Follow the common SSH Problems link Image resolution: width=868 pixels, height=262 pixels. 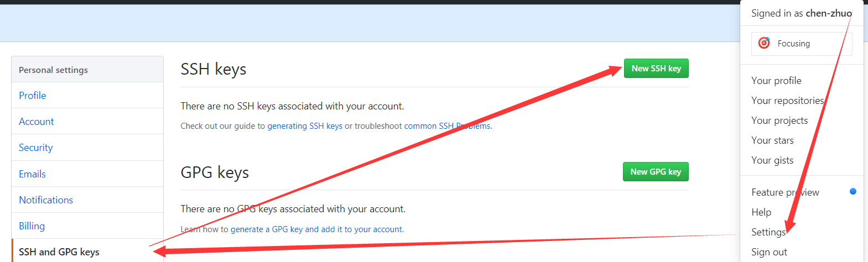click(447, 126)
